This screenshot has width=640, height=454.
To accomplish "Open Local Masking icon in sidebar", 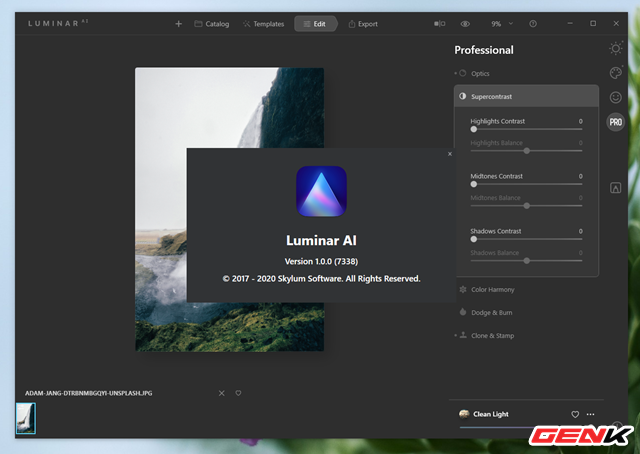I will pos(616,188).
